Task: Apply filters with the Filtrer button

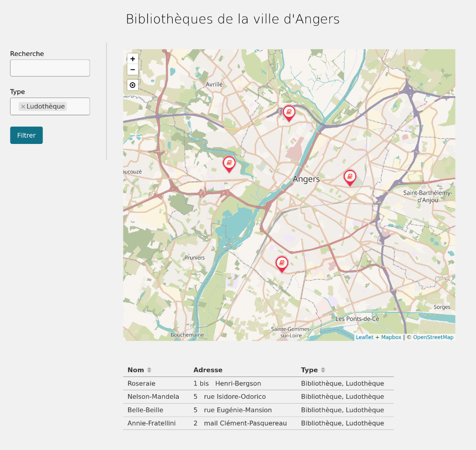Action: 26,135
